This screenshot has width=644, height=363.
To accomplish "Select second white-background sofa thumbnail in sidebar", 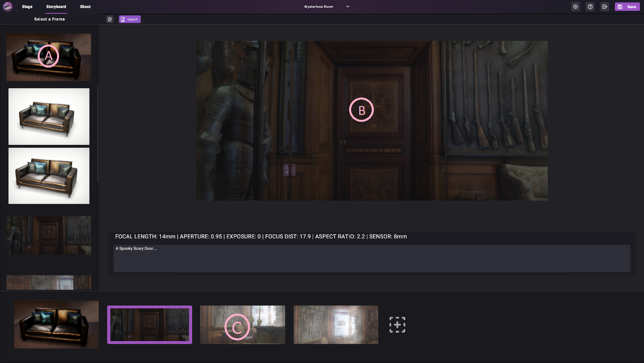I will pos(49,176).
